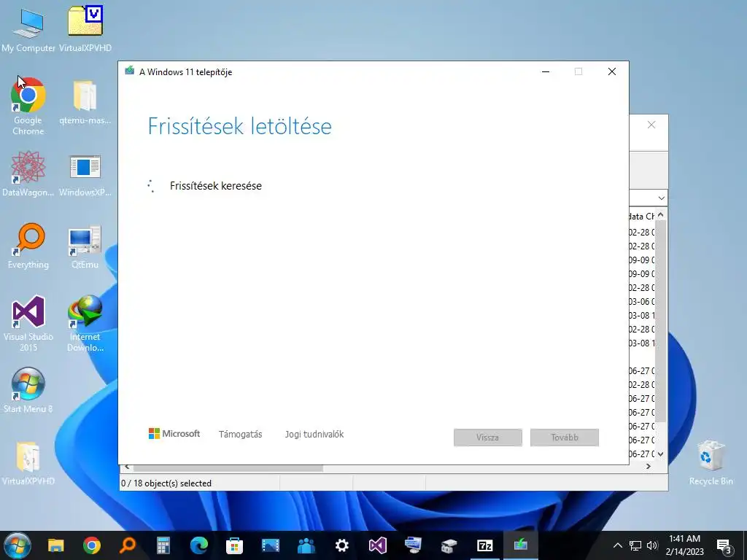
Task: Switch to Windows 11 setup taskbar icon
Action: 520,544
